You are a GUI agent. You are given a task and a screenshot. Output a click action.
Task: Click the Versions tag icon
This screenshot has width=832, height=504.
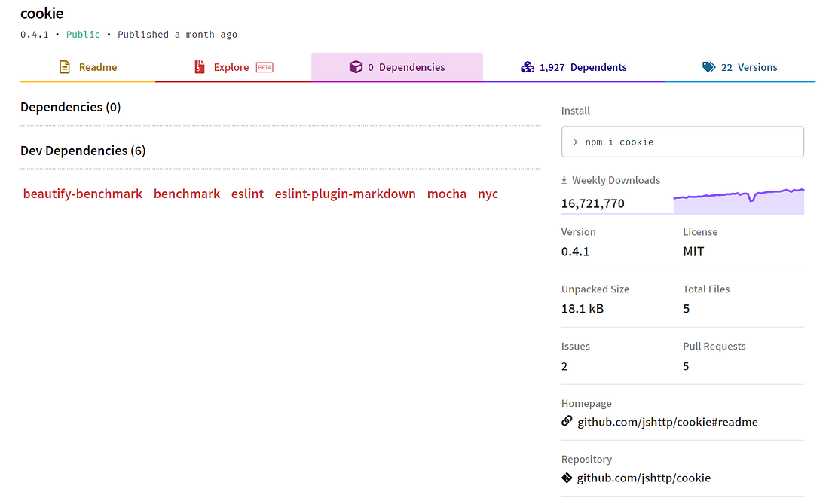709,66
